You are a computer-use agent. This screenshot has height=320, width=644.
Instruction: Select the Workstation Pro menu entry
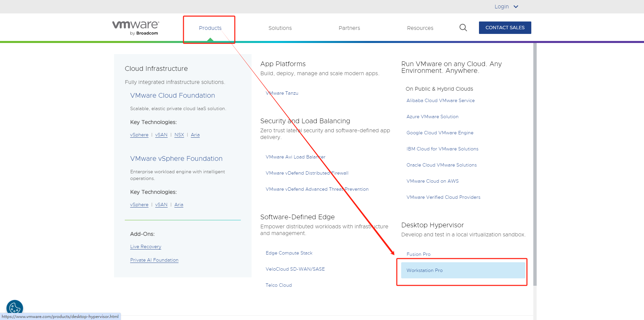pos(463,270)
